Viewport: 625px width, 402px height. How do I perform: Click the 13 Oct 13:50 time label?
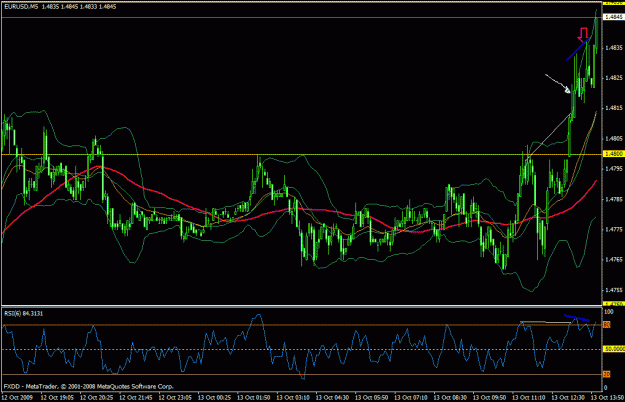click(607, 398)
